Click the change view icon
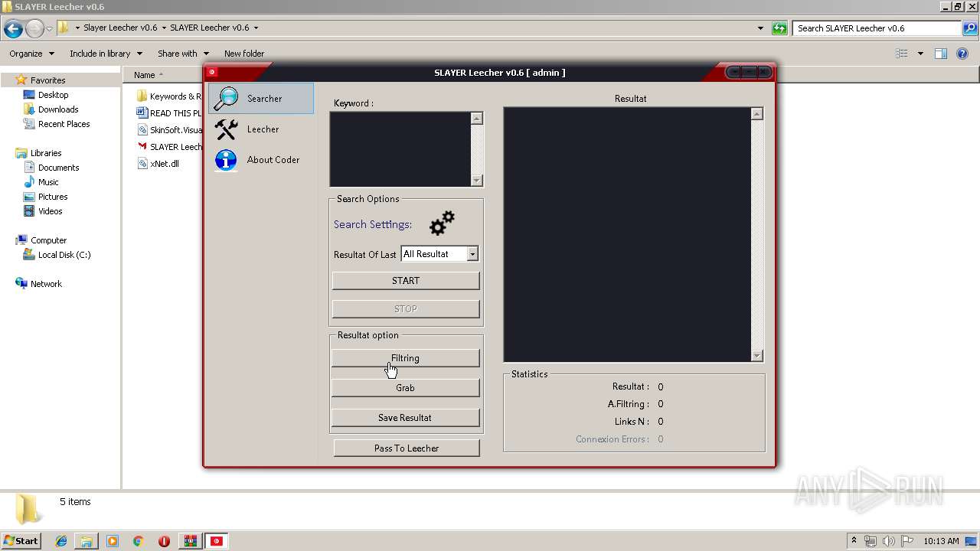The image size is (980, 551). (x=902, y=54)
